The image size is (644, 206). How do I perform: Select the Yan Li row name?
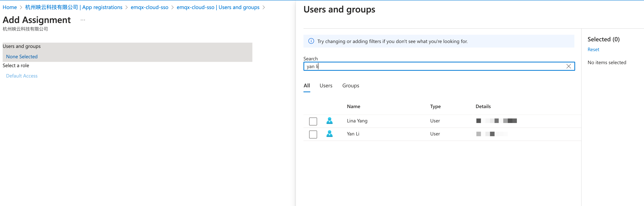[x=353, y=134]
